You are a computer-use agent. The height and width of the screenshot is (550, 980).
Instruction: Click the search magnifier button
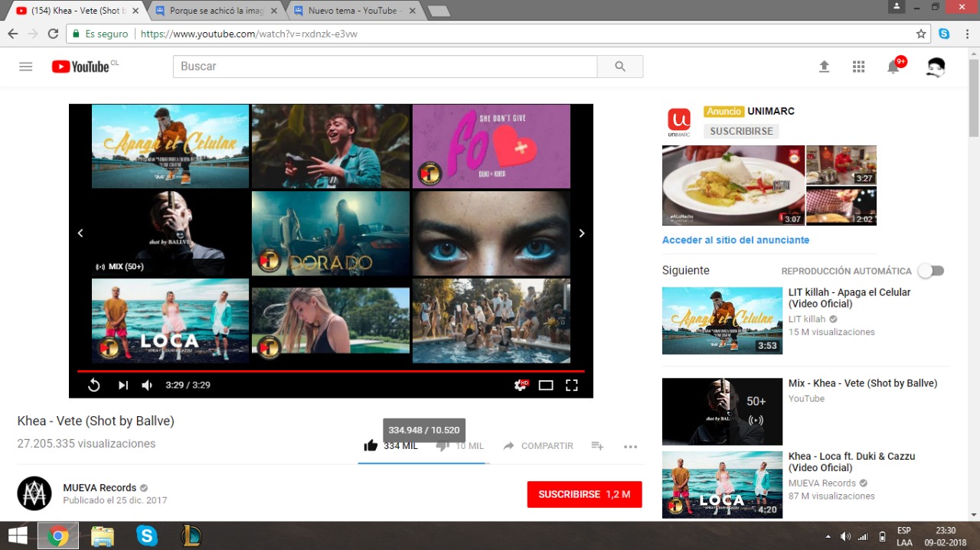pos(620,67)
